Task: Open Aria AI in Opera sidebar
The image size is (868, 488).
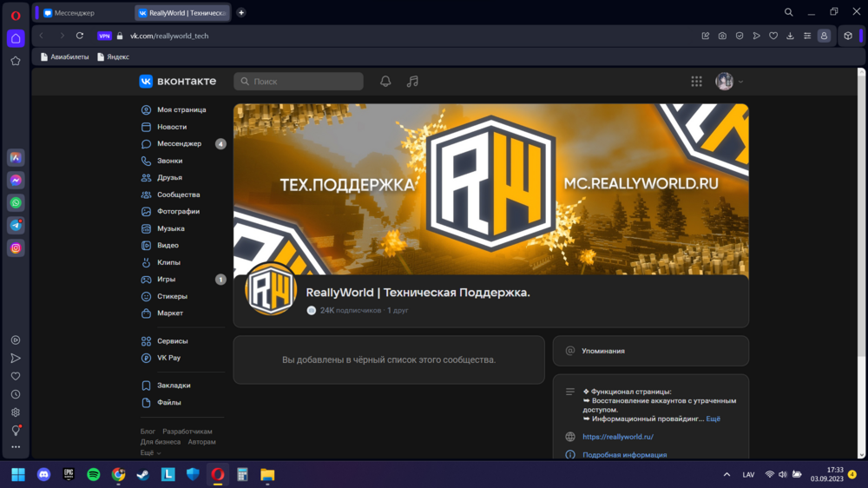Action: tap(16, 158)
